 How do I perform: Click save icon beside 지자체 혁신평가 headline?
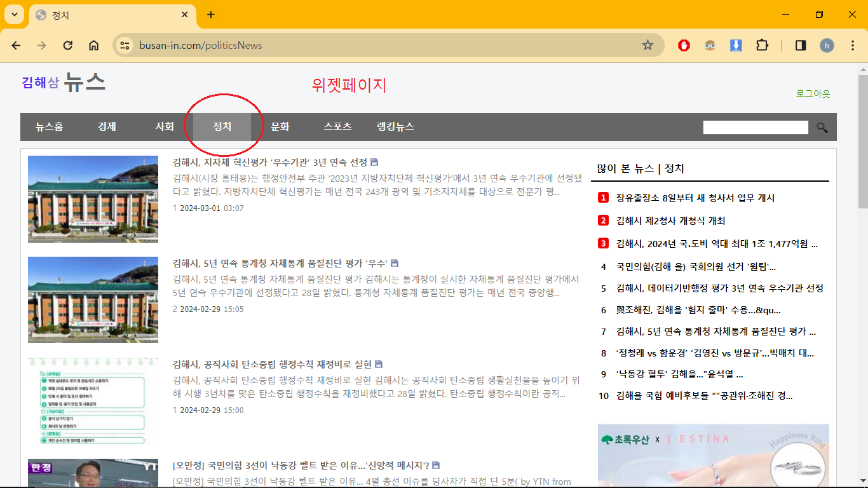point(374,162)
